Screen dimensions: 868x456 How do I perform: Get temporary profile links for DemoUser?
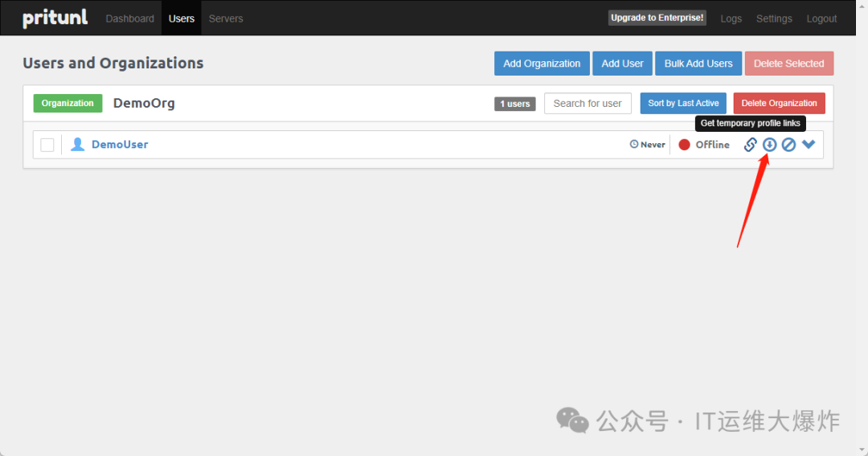pyautogui.click(x=750, y=145)
